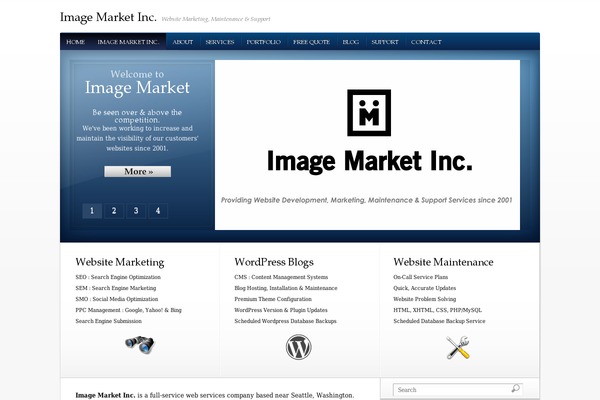Open the Free Quote menu item
This screenshot has width=600, height=400.
[x=311, y=42]
